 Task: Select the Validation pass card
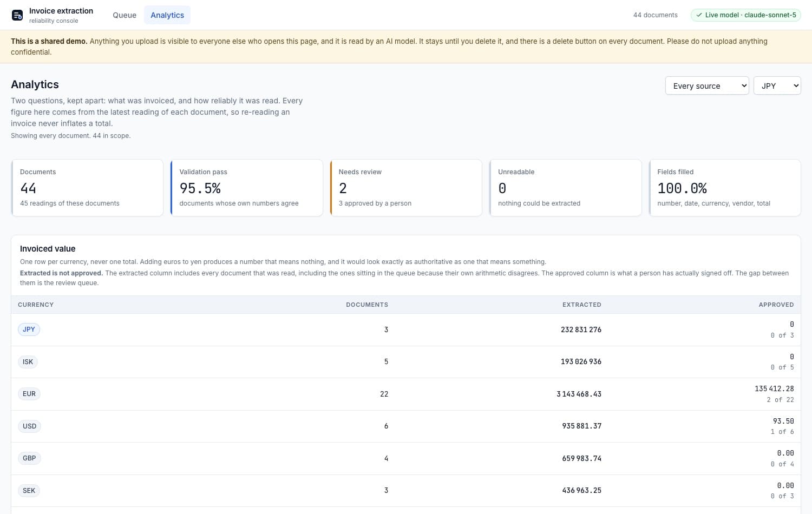coord(246,188)
